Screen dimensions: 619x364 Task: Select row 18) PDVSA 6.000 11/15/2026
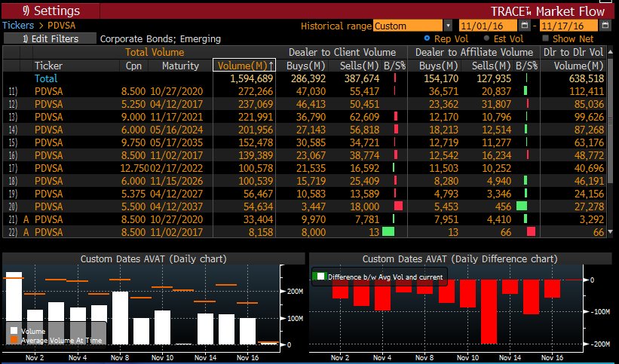pos(305,181)
